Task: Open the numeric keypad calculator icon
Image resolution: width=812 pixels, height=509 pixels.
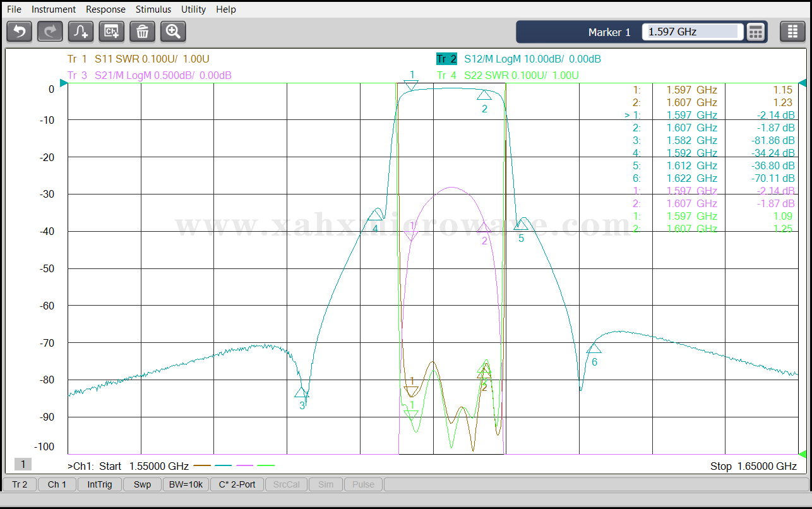Action: point(756,32)
